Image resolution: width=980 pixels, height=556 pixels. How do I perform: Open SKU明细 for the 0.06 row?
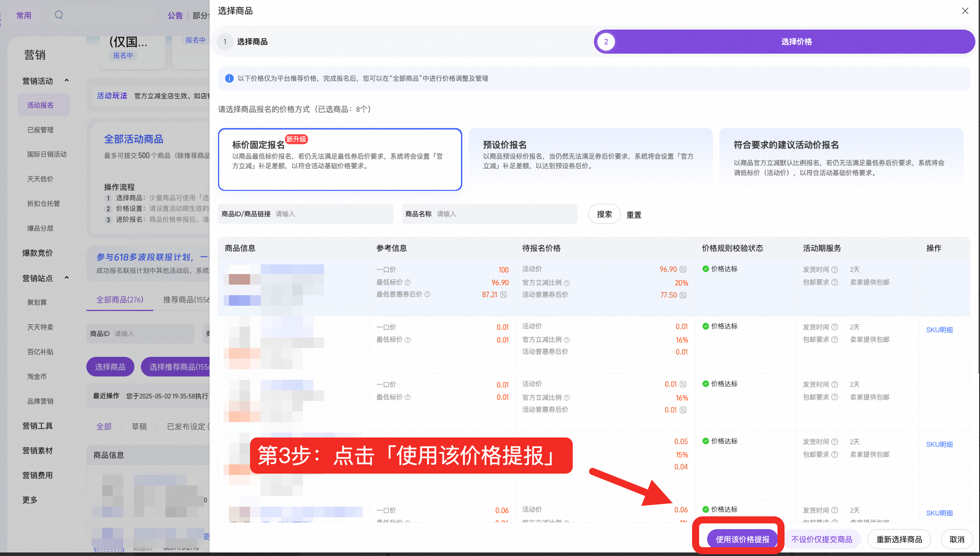939,513
